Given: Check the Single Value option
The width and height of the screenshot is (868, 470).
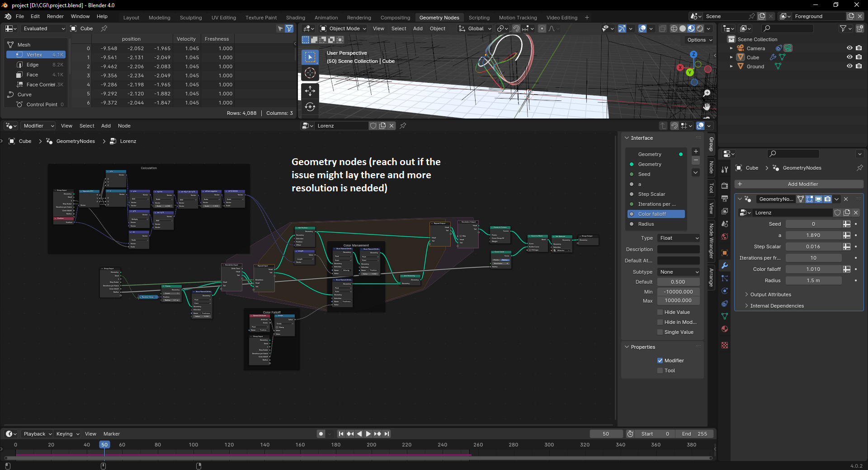Looking at the screenshot, I should (x=660, y=332).
